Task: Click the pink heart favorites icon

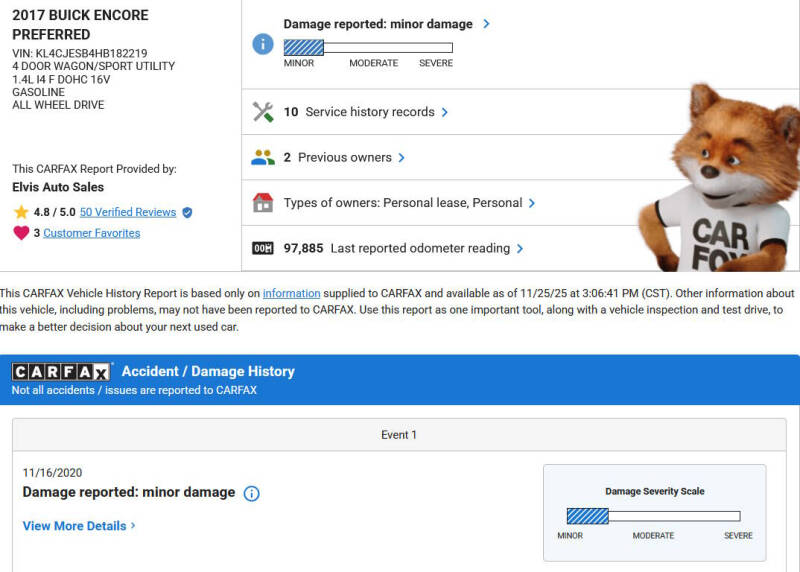Action: (21, 233)
